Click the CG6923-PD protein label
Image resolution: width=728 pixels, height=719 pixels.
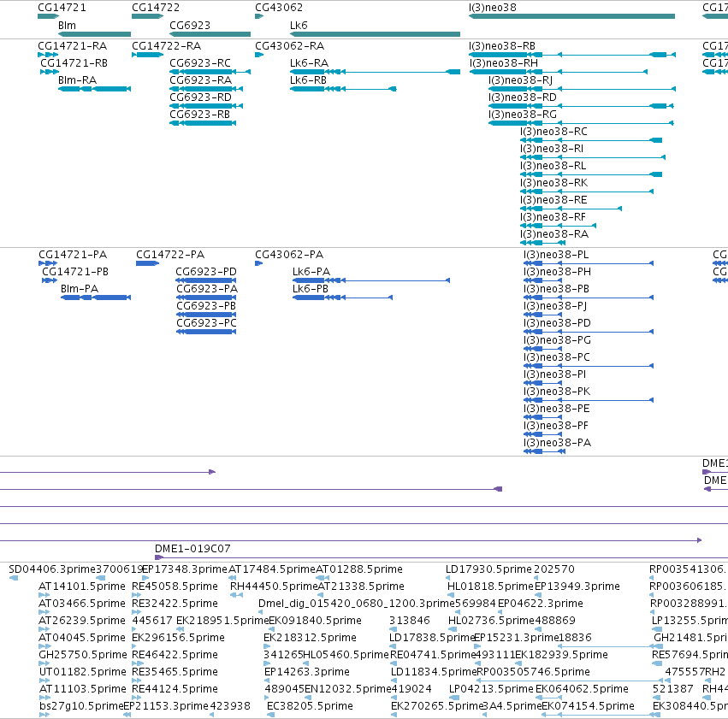[206, 272]
